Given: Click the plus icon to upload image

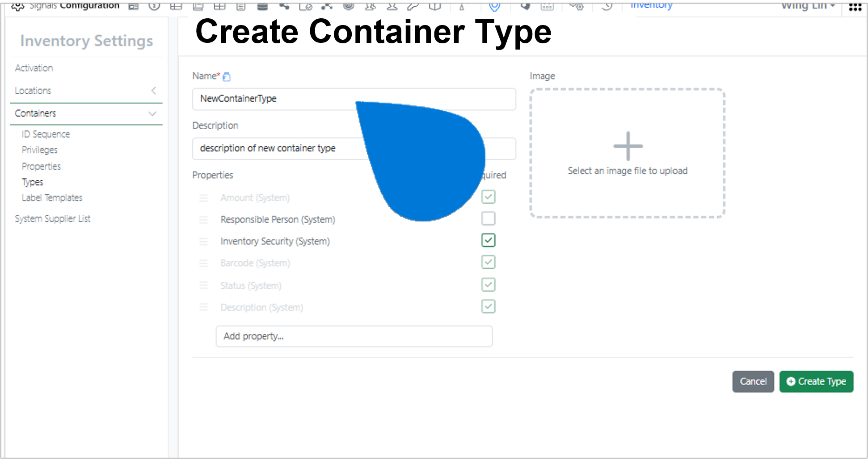Looking at the screenshot, I should 628,146.
